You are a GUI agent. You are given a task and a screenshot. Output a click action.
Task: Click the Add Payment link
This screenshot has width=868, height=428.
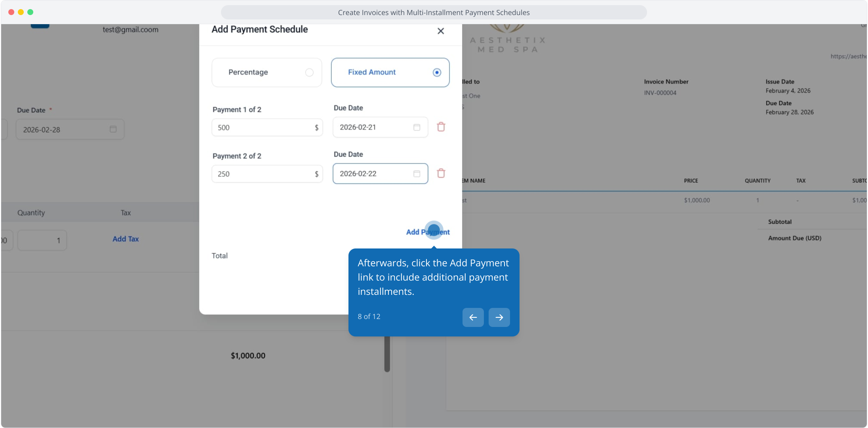click(428, 232)
